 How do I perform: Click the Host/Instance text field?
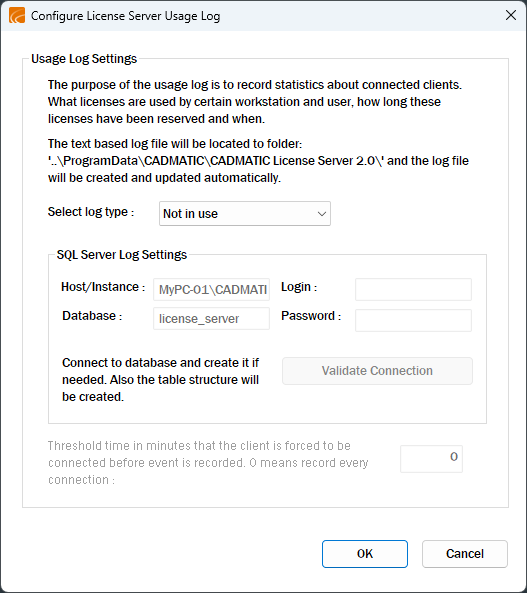coord(211,290)
